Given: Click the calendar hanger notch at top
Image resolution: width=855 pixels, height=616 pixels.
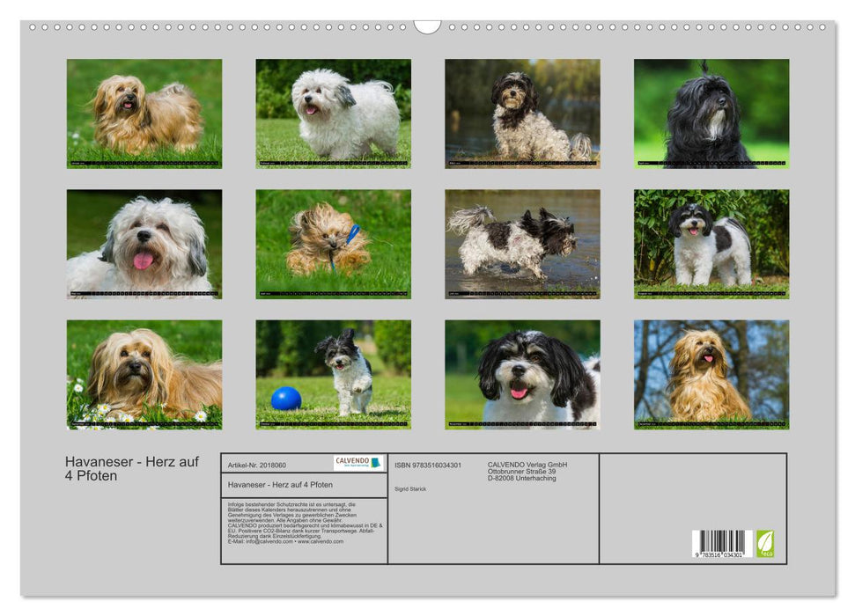Looking at the screenshot, I should tap(427, 27).
